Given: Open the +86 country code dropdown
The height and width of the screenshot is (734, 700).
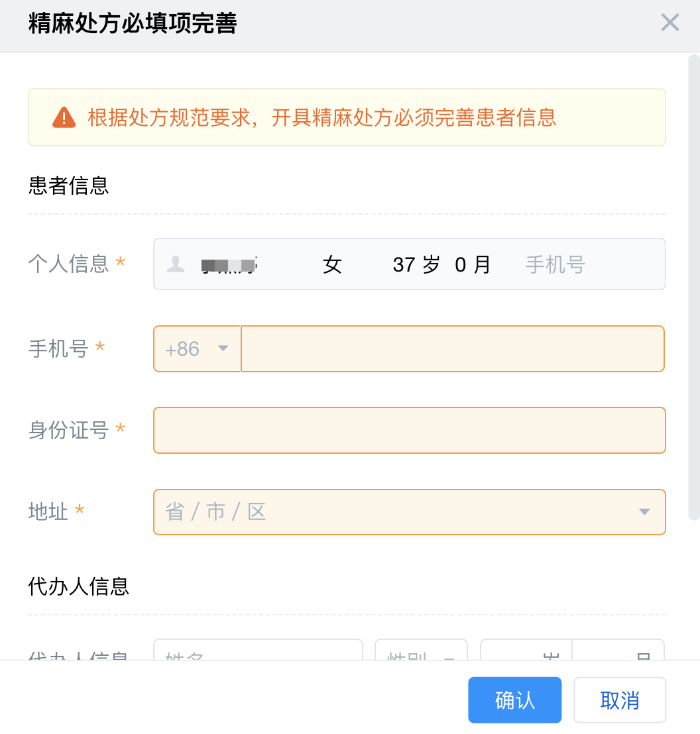Looking at the screenshot, I should click(197, 348).
